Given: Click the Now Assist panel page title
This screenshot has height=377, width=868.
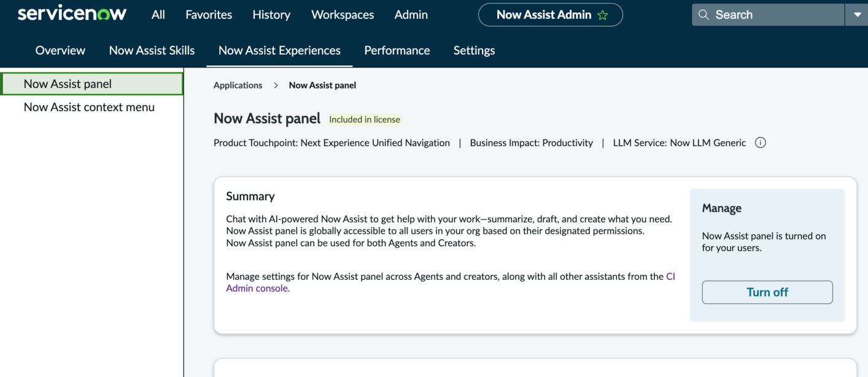Looking at the screenshot, I should pyautogui.click(x=267, y=119).
